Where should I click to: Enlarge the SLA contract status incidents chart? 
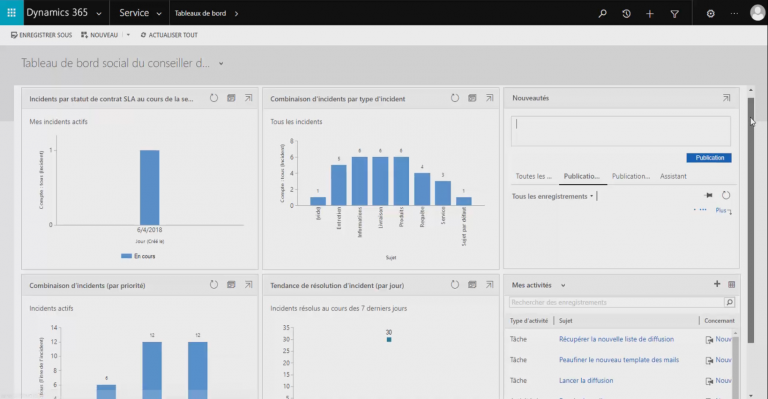point(248,98)
